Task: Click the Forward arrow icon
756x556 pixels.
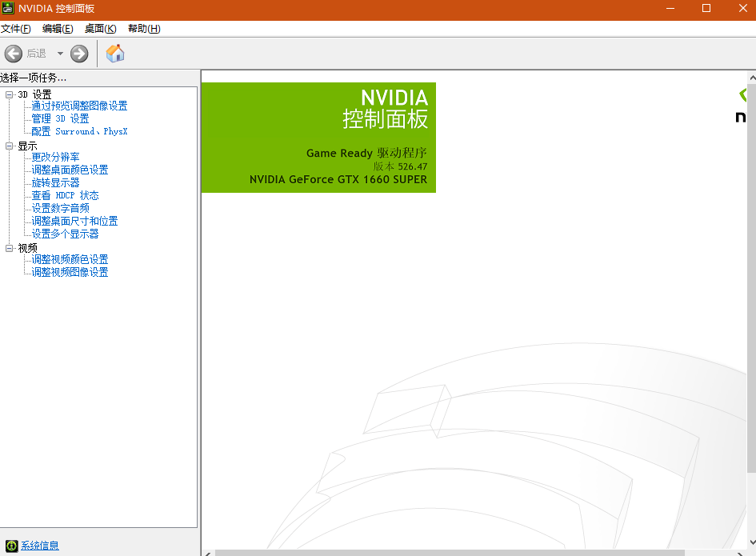Action: pyautogui.click(x=79, y=54)
